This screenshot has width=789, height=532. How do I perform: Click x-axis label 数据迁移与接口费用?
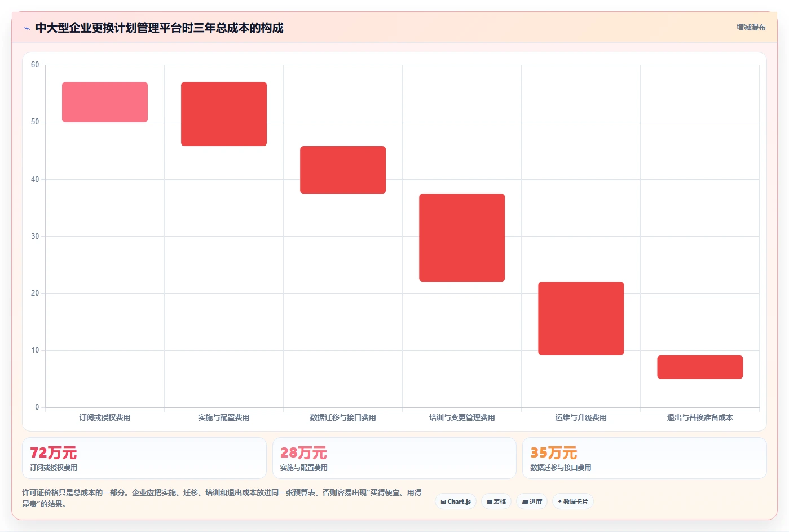(343, 417)
